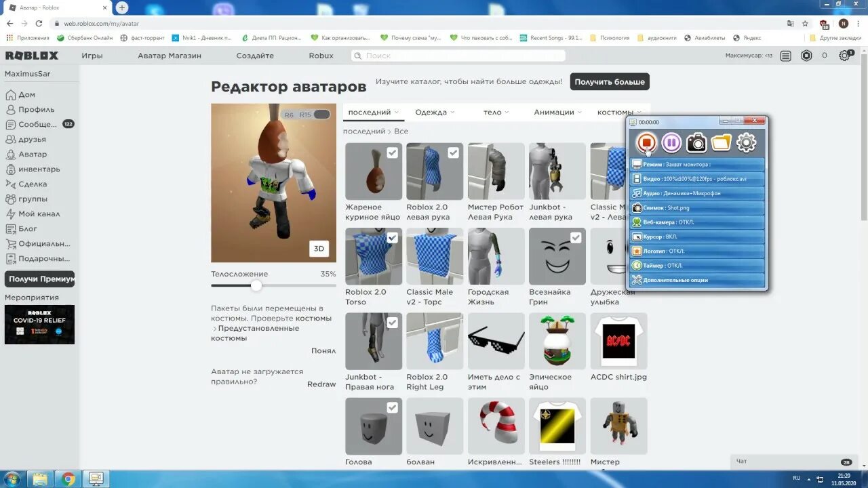Open Robux in the top navigation
The image size is (868, 488).
(x=321, y=56)
